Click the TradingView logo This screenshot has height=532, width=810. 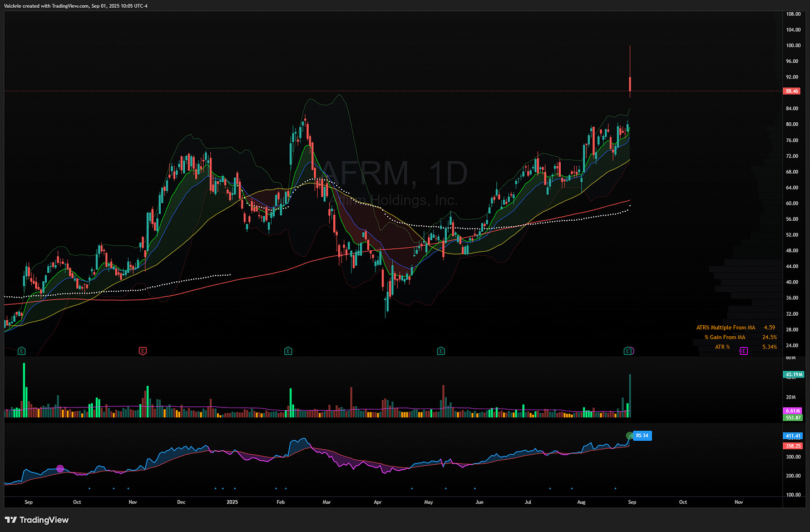click(x=37, y=520)
